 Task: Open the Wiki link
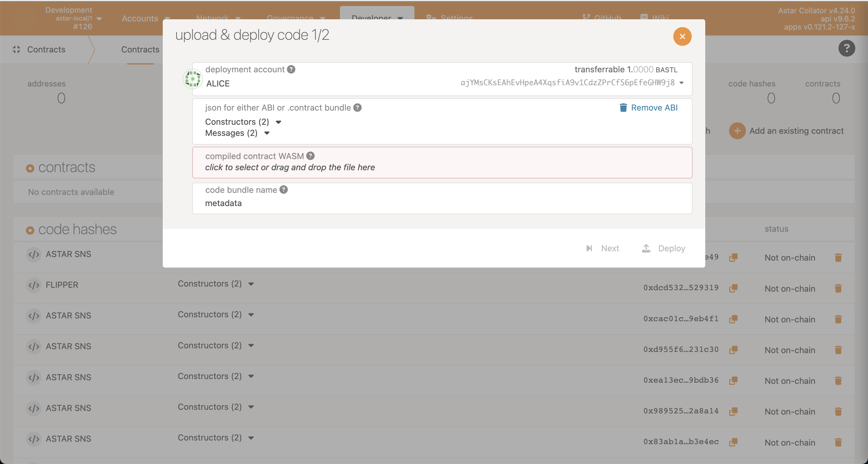tap(654, 18)
